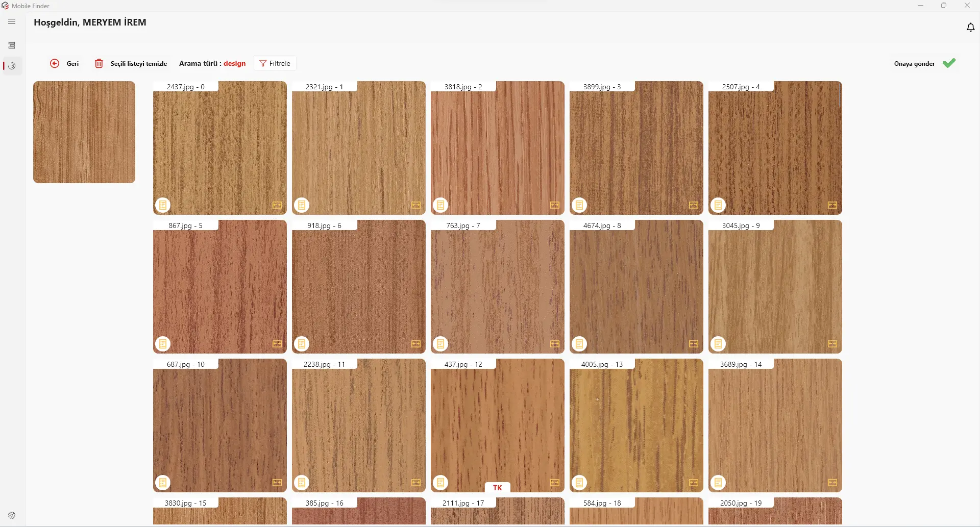Open the details document icon on 2238.jpg
Screen dimensions: 980x527
tap(302, 483)
